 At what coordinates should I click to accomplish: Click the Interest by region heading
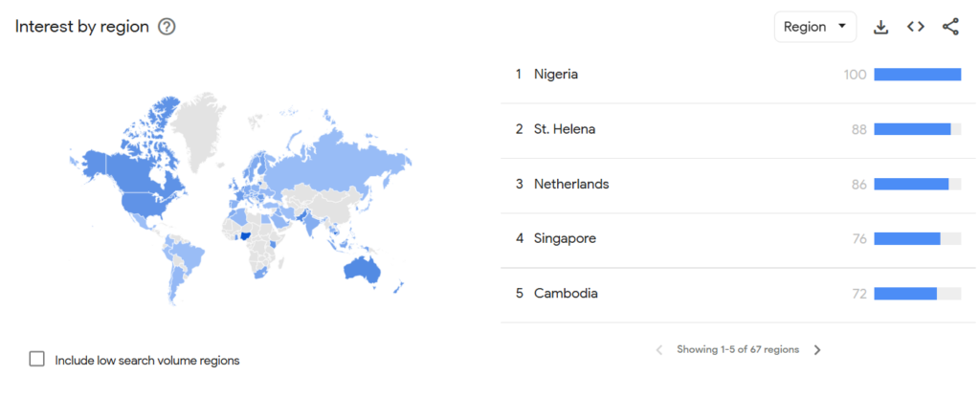82,27
